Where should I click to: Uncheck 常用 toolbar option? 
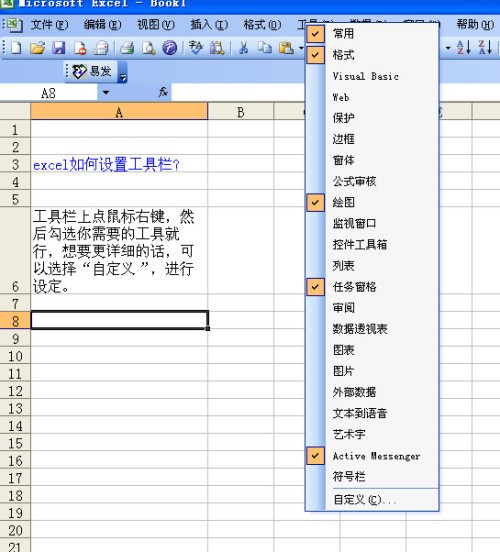[x=372, y=34]
